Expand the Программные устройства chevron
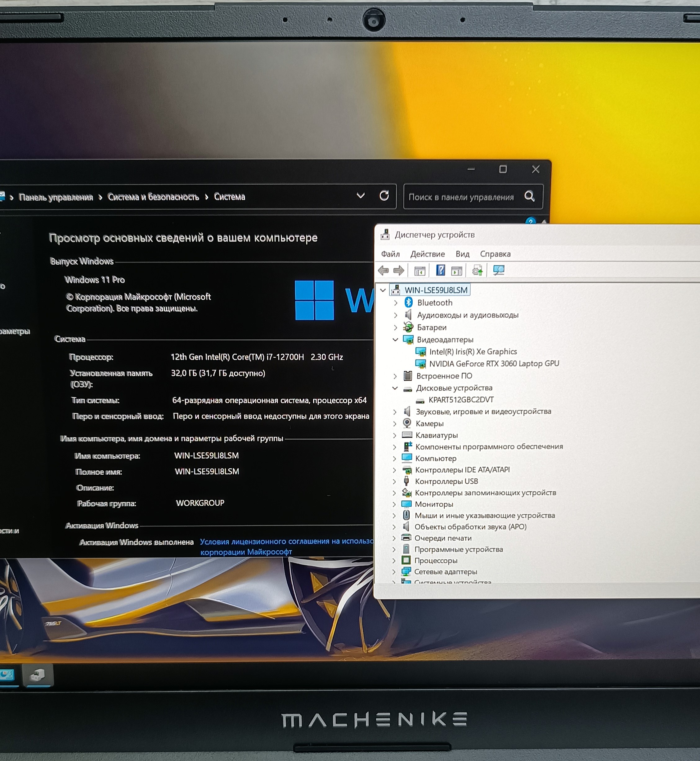The height and width of the screenshot is (761, 700). (x=393, y=549)
